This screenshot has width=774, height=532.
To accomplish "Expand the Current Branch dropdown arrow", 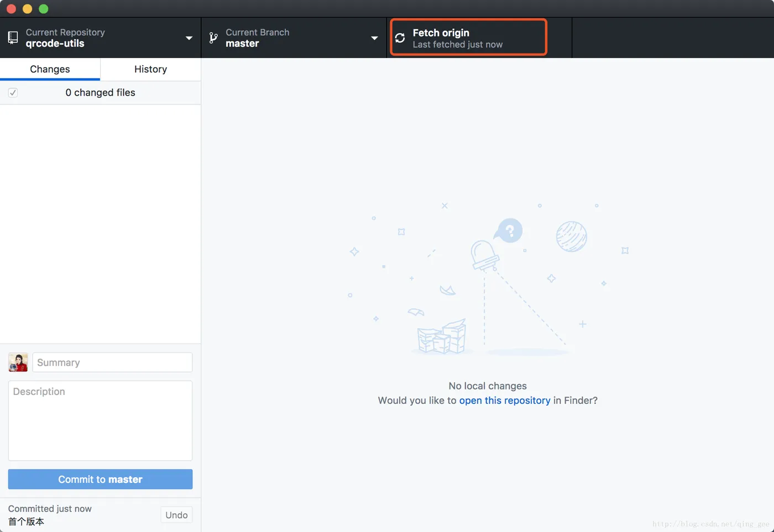I will [x=374, y=38].
